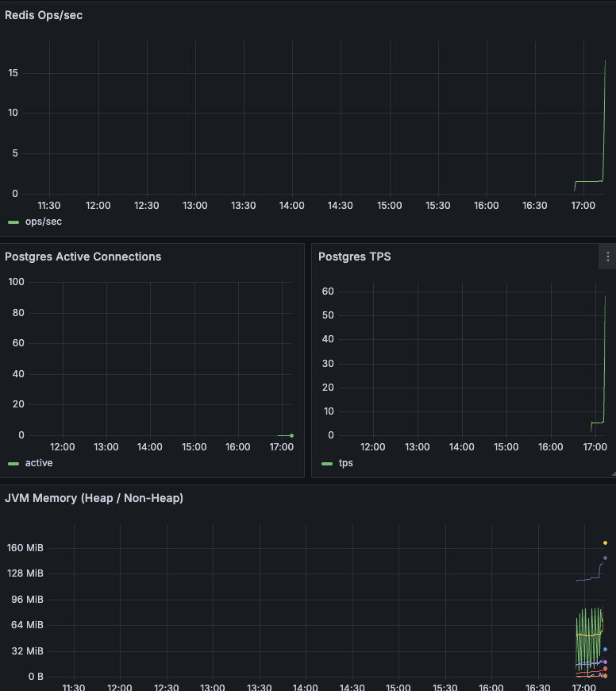The height and width of the screenshot is (691, 616).
Task: Click the tps legend green color swatch
Action: tap(327, 464)
